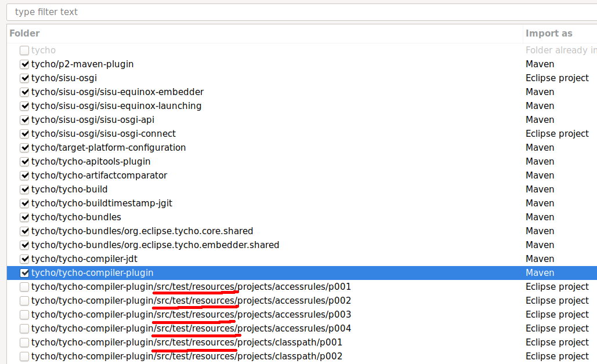
Task: Toggle the disabled tycho root folder checkbox
Action: coord(24,50)
